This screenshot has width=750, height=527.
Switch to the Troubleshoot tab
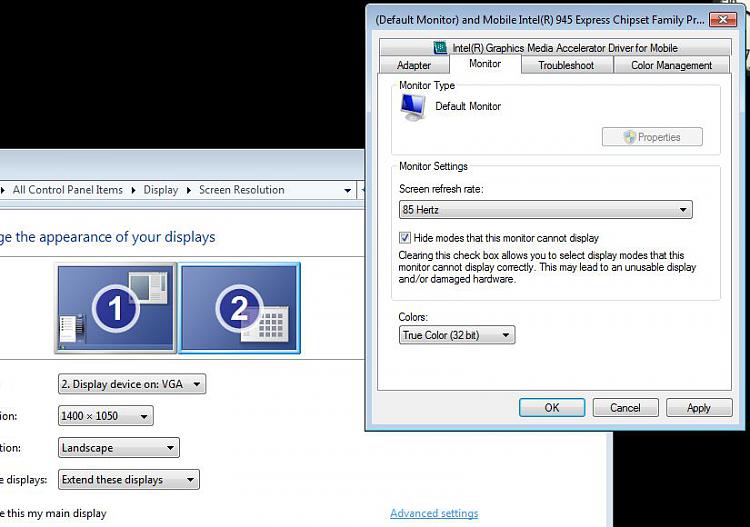[566, 65]
